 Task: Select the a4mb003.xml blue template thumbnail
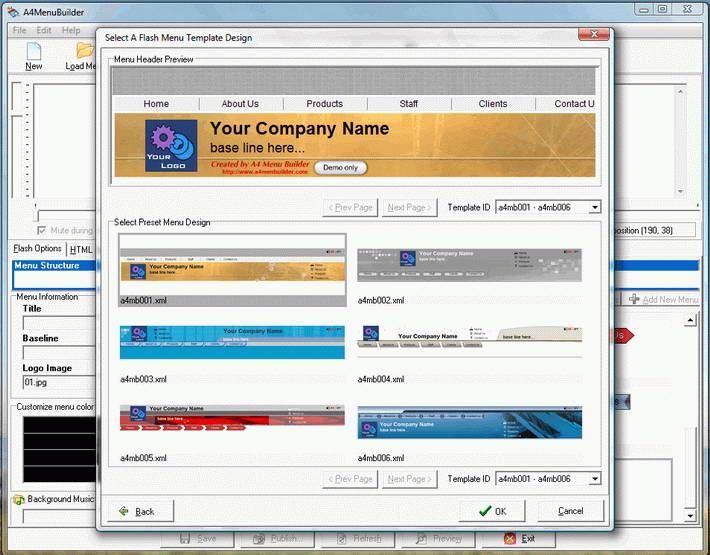click(232, 342)
